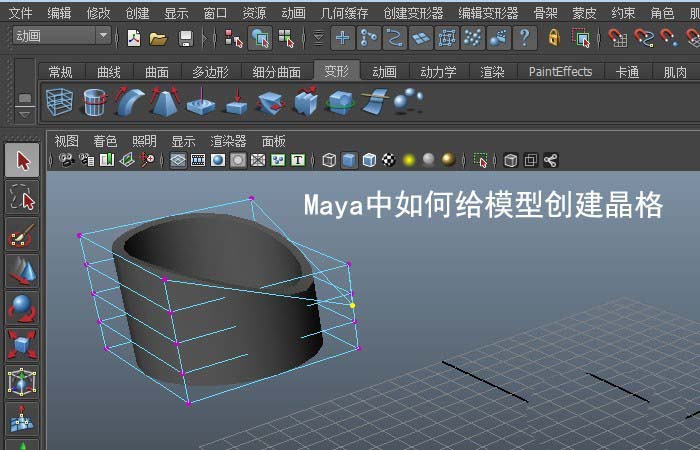Viewport: 700px width, 450px height.
Task: Activate the Paint Selection tool
Action: coord(22,234)
